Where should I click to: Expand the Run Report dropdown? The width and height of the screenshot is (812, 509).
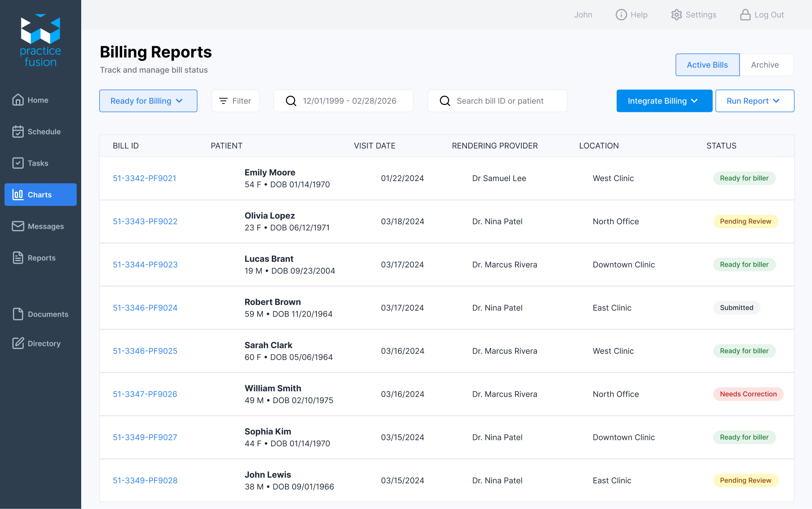click(754, 101)
